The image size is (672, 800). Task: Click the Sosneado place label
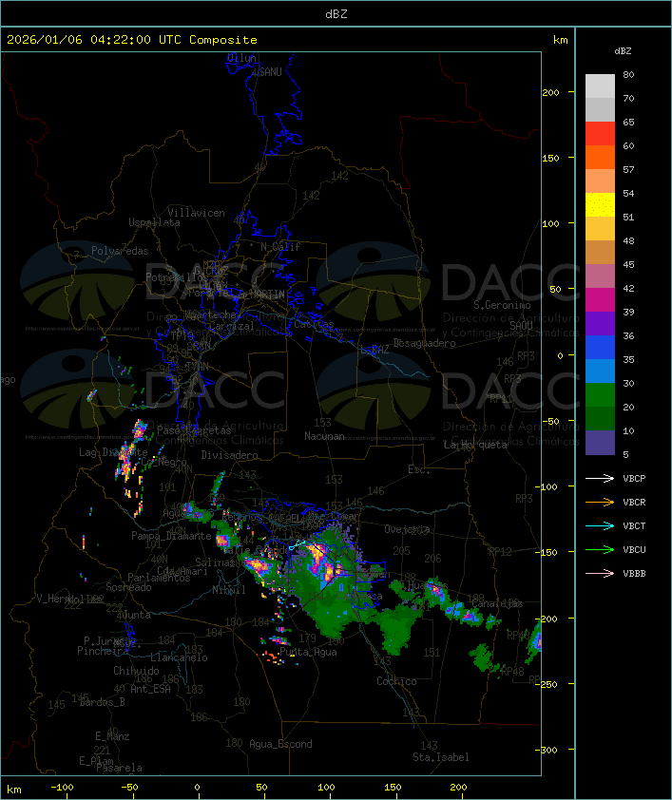tap(128, 587)
